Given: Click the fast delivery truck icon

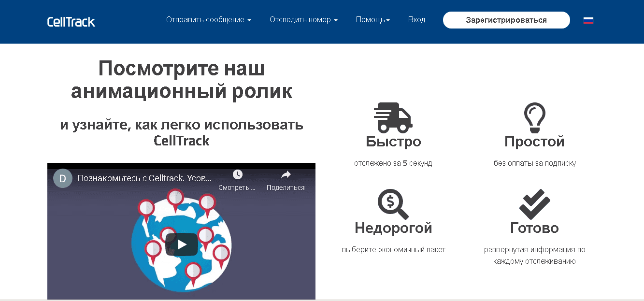Looking at the screenshot, I should click(393, 117).
